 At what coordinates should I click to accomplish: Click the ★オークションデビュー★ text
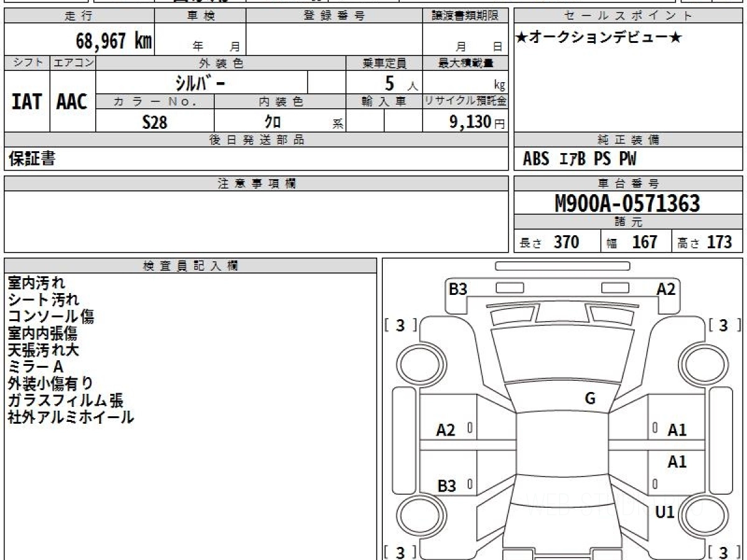pyautogui.click(x=599, y=37)
